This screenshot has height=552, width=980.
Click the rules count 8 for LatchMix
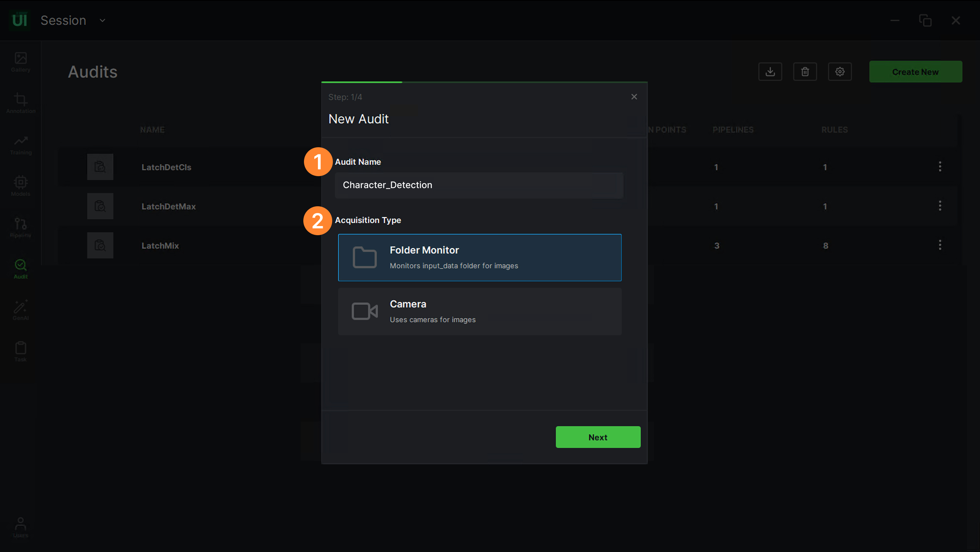[x=825, y=246]
